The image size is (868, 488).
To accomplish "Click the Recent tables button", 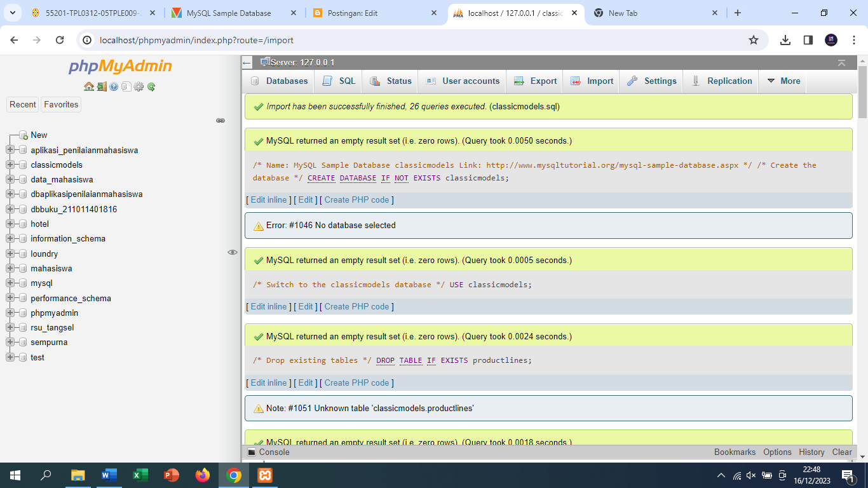I will [23, 104].
